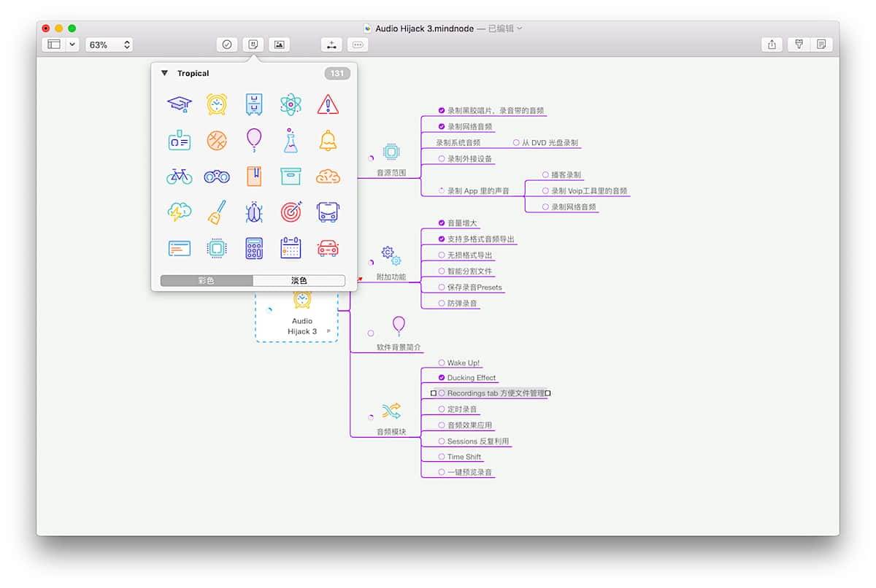Check the Time Shift task circle
This screenshot has height=588, width=876.
pyautogui.click(x=442, y=457)
